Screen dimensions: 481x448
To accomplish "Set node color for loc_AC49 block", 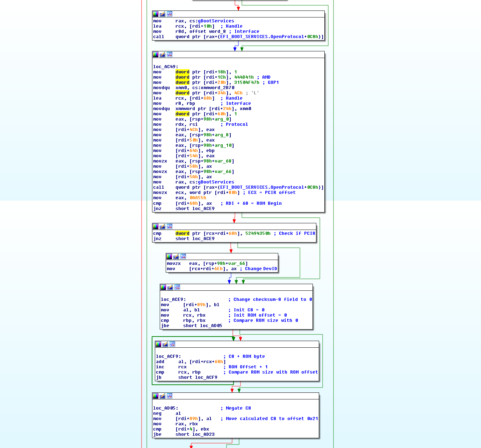I will tap(156, 55).
